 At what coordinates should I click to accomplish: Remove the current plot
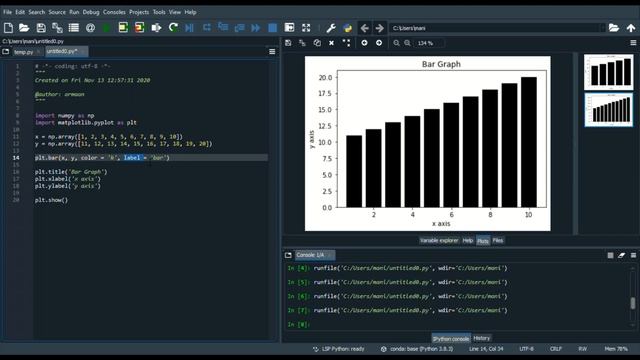click(331, 43)
